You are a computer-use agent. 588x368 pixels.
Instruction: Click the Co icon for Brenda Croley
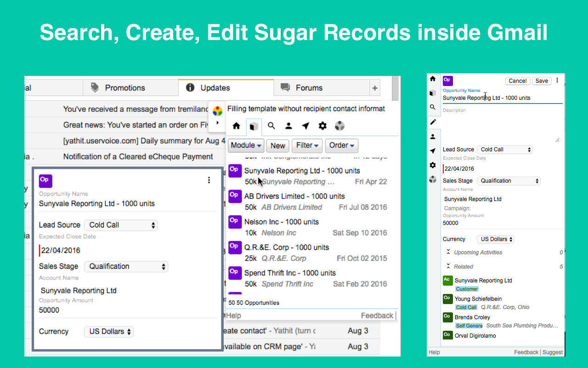(x=447, y=317)
